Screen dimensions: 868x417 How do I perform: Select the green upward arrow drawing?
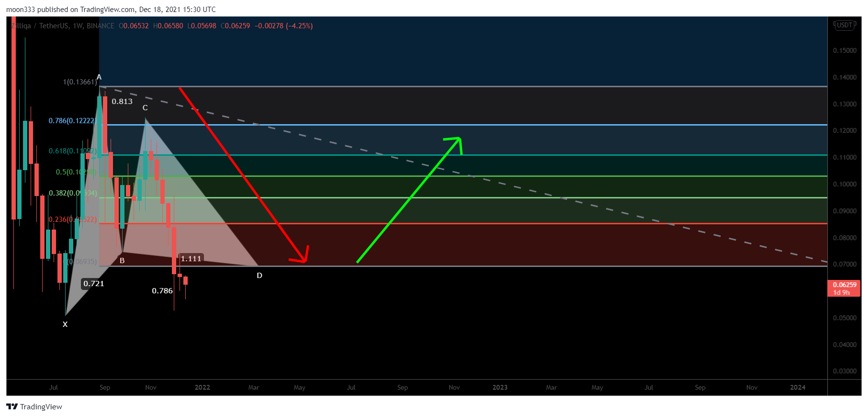click(x=408, y=200)
